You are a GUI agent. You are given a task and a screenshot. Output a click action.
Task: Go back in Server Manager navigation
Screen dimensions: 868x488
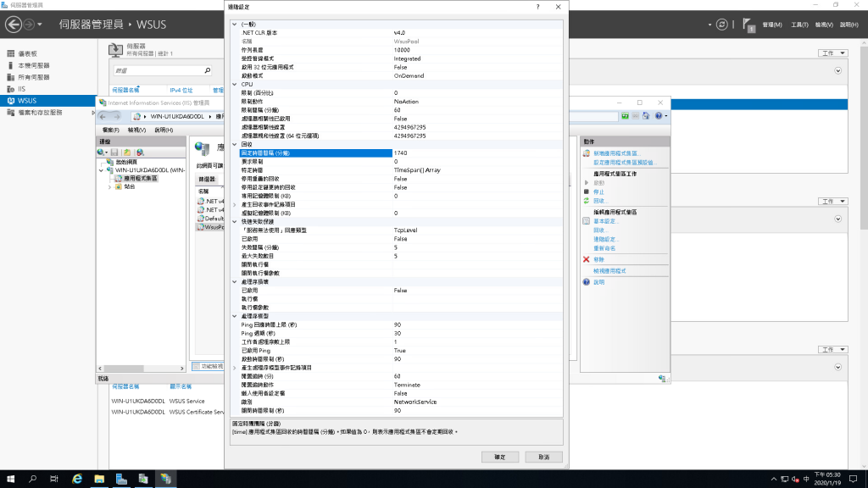(14, 25)
